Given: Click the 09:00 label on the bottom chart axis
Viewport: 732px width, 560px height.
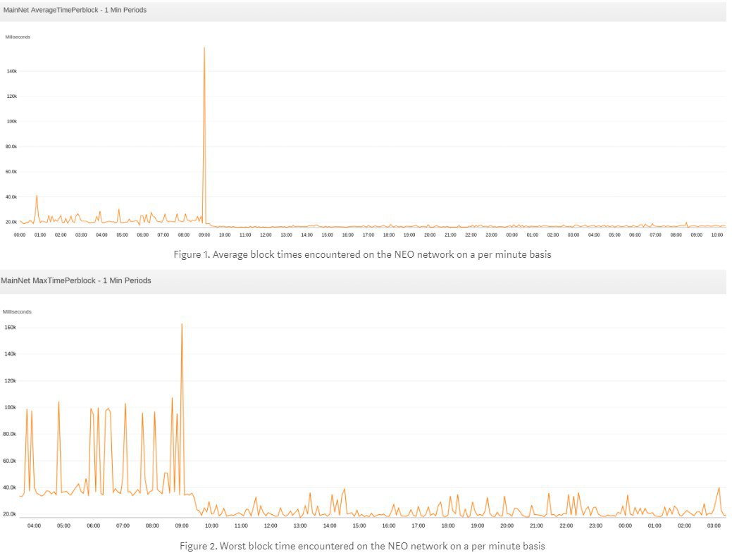Looking at the screenshot, I should 182,525.
